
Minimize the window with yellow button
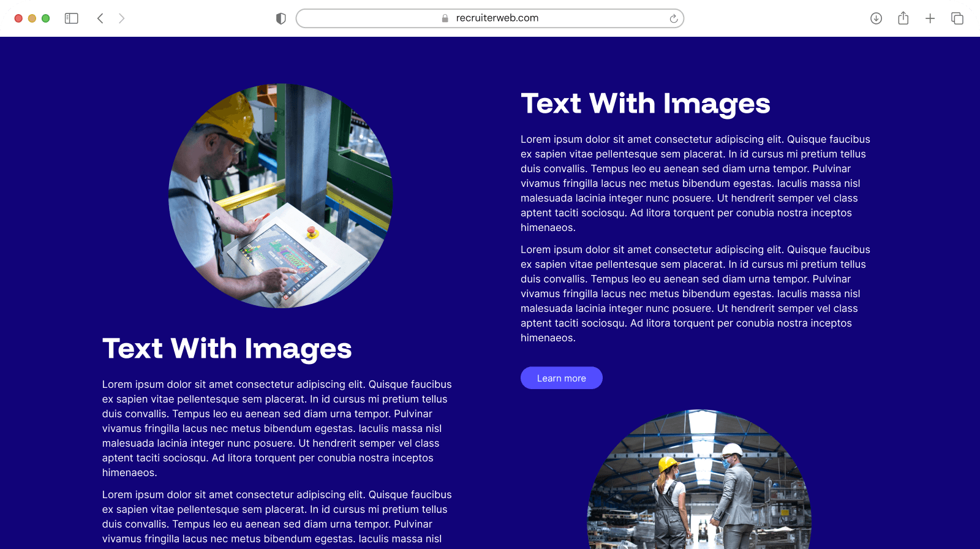point(32,18)
